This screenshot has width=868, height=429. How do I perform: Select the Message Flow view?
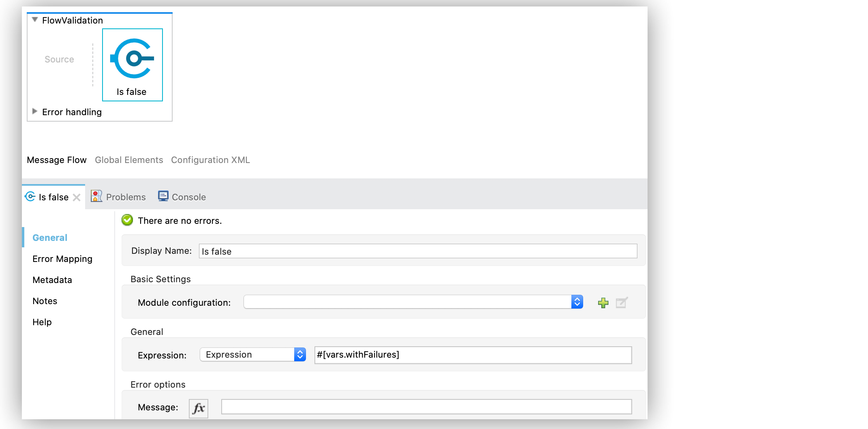tap(57, 160)
